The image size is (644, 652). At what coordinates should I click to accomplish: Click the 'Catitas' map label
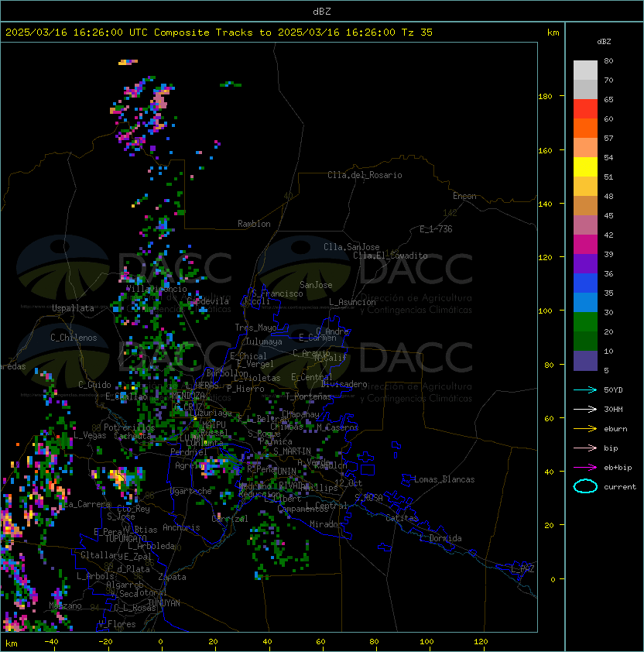tap(402, 518)
